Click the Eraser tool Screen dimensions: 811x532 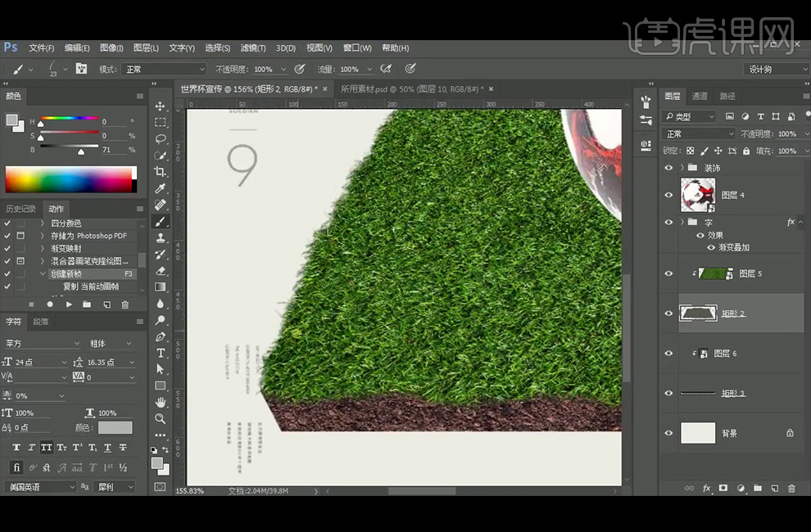click(161, 271)
